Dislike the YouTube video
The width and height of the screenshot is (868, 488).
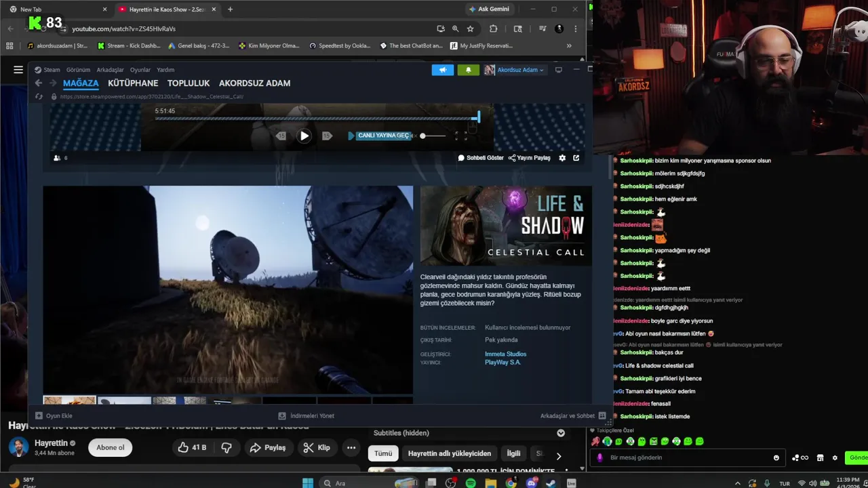coord(226,447)
